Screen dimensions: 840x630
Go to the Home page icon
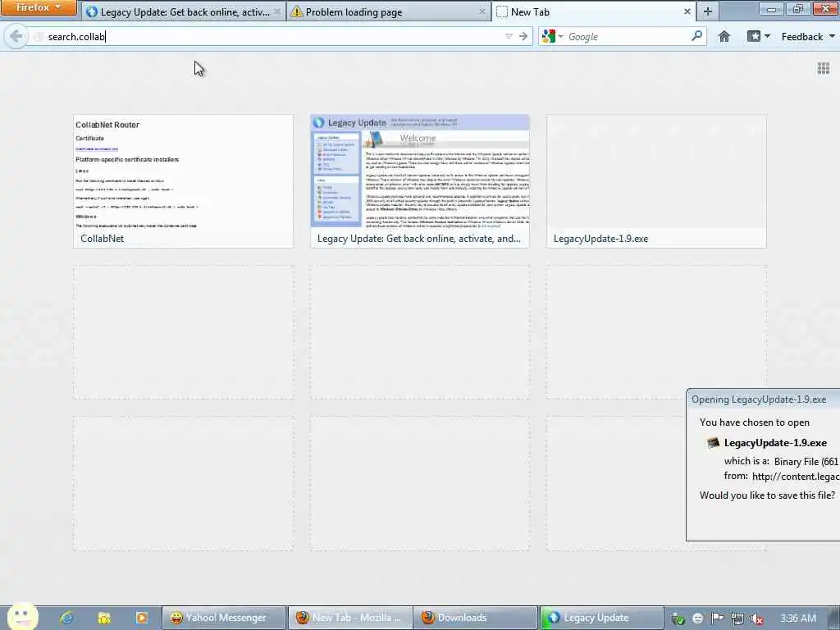(724, 36)
